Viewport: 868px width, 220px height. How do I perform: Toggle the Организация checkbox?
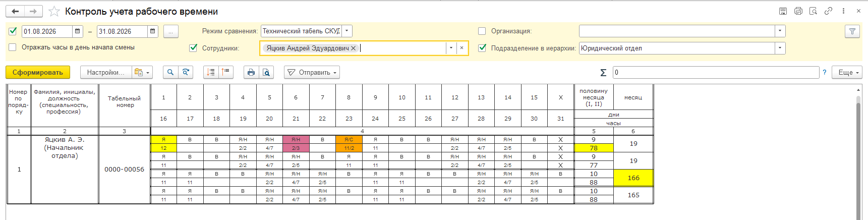pyautogui.click(x=482, y=31)
